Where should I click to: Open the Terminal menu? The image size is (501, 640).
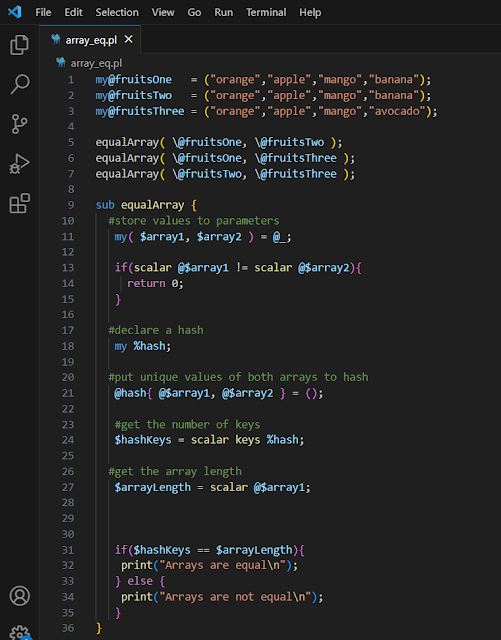pos(266,12)
